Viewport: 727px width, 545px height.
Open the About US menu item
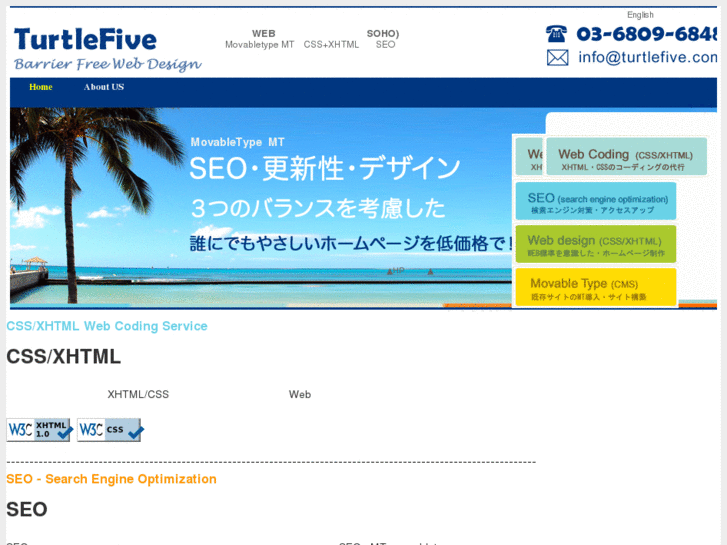[104, 87]
